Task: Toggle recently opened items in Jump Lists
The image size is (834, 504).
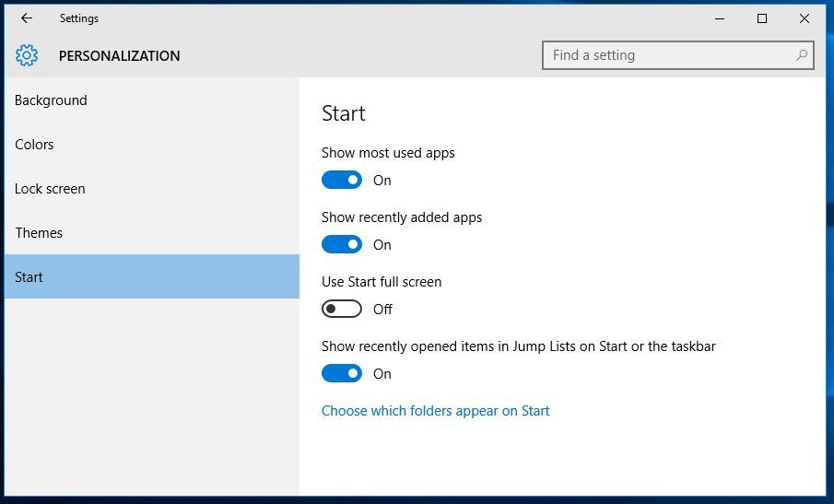Action: pos(342,374)
